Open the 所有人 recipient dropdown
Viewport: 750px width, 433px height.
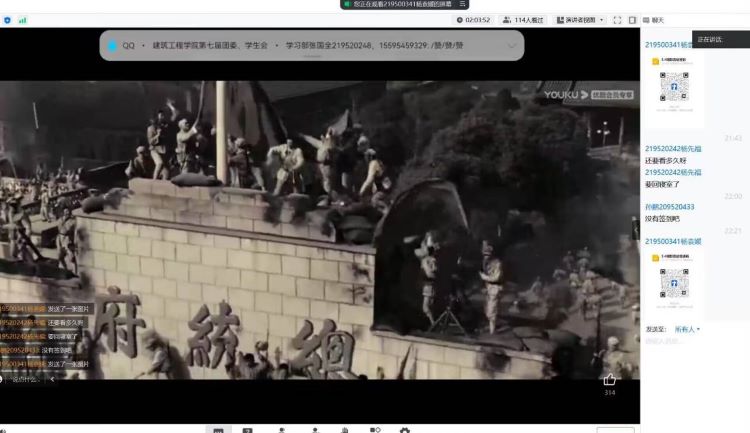pos(687,329)
